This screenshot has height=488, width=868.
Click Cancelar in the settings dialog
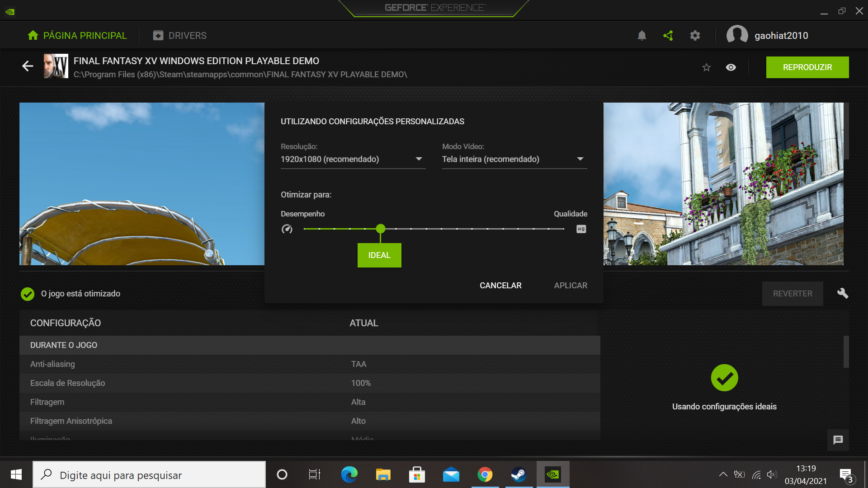click(x=500, y=286)
